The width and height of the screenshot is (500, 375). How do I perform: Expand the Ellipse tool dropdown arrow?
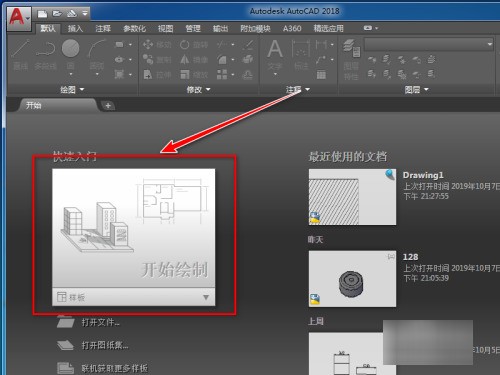tap(130, 60)
